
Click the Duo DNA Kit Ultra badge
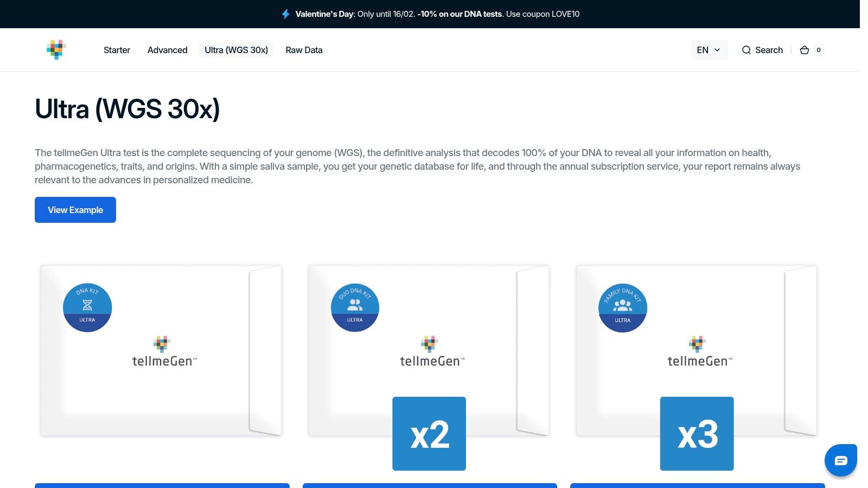(x=355, y=307)
